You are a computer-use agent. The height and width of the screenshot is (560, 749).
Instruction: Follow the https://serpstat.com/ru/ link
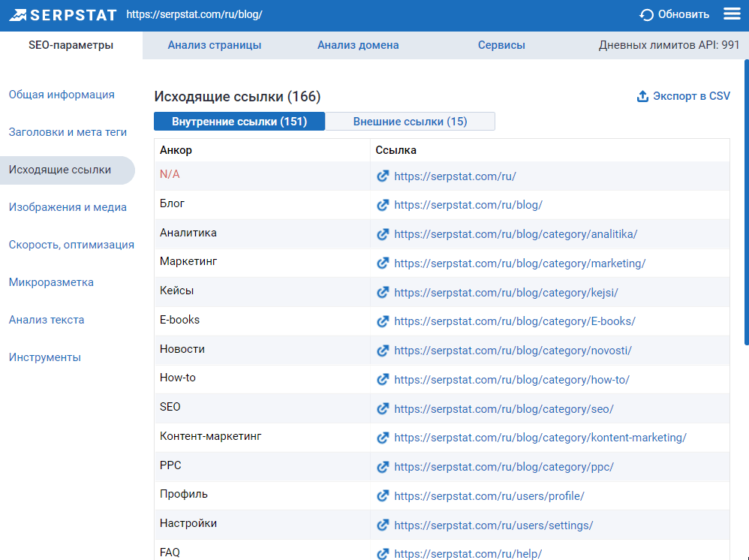[455, 176]
